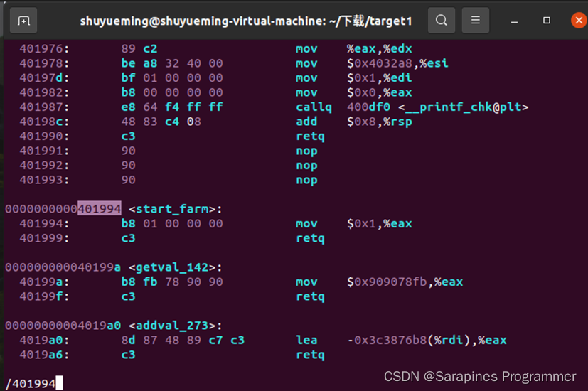Click the terminal title text
The image size is (588, 391).
pos(246,21)
